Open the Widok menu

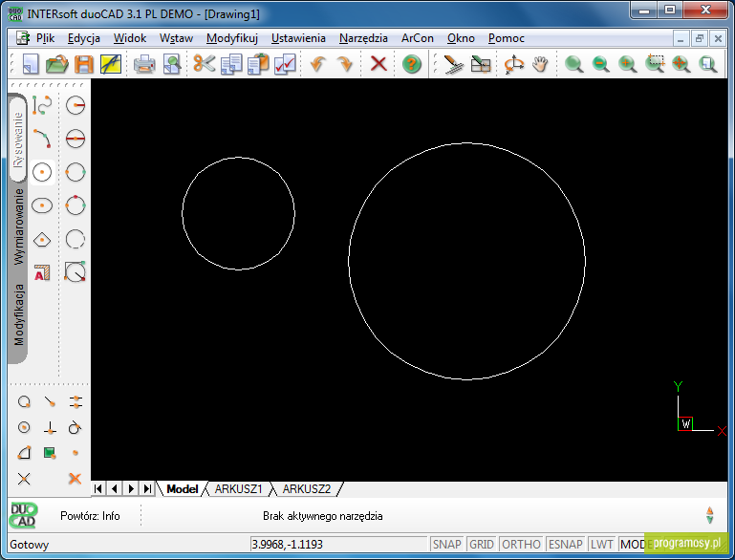(130, 38)
